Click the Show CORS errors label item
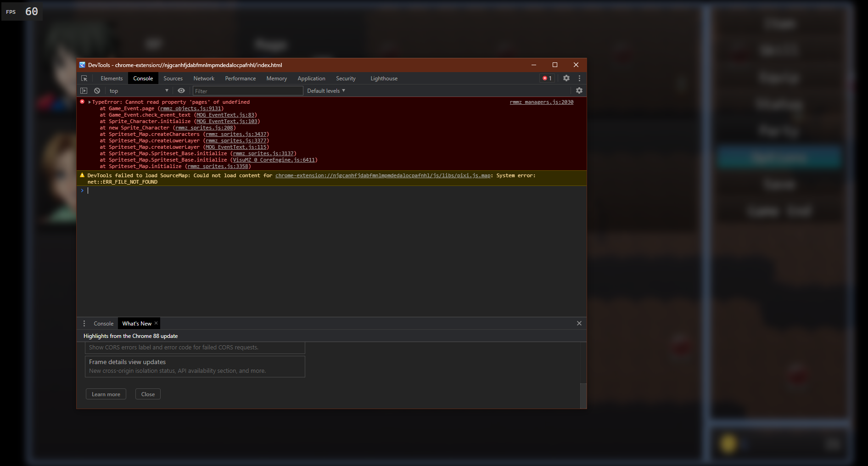This screenshot has height=466, width=868. click(195, 348)
